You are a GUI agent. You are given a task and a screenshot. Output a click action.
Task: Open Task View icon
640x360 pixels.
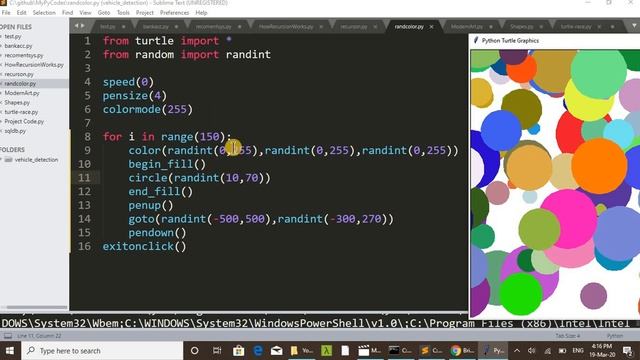tap(217, 351)
